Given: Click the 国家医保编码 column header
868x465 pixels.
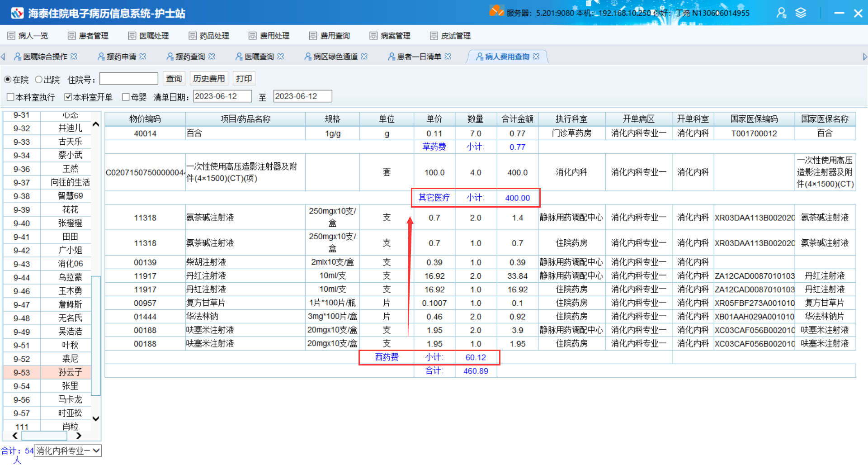Looking at the screenshot, I should [754, 119].
